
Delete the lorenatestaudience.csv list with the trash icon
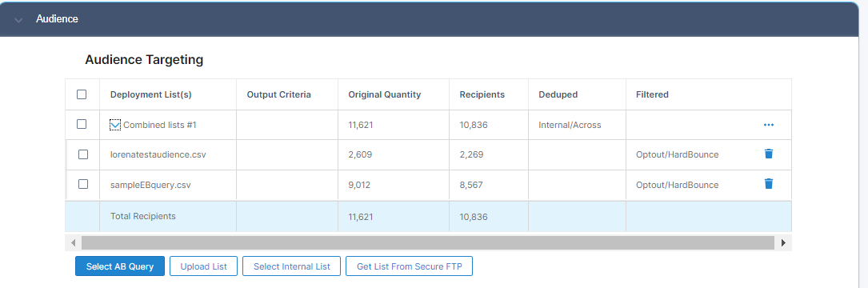point(768,154)
